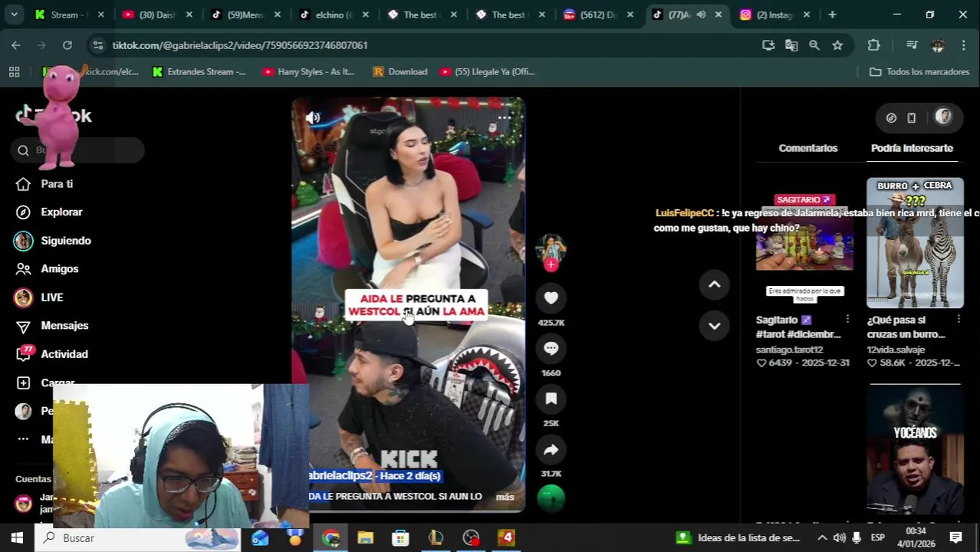
Task: Open Sagitario tarot video thumbnail
Action: click(x=804, y=243)
